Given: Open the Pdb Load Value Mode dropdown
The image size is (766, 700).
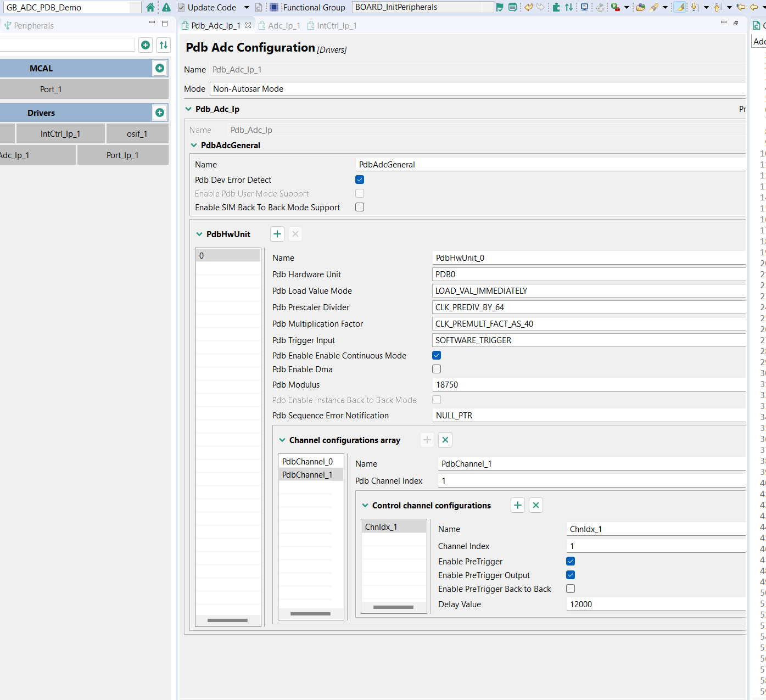Looking at the screenshot, I should 589,291.
